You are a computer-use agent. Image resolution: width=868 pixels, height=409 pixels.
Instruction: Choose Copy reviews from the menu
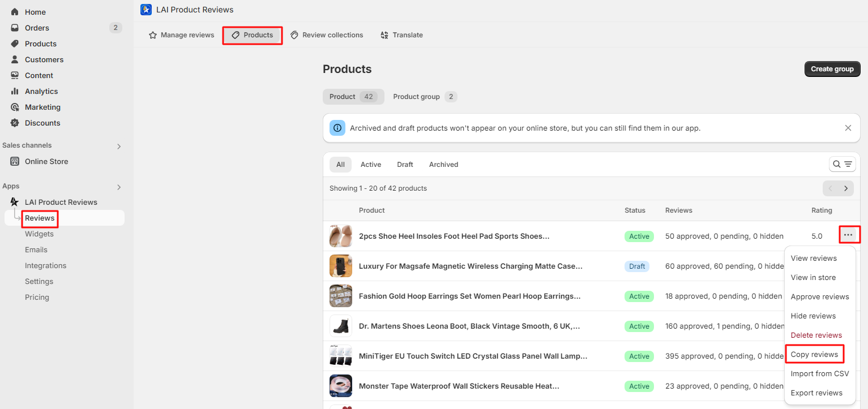815,354
